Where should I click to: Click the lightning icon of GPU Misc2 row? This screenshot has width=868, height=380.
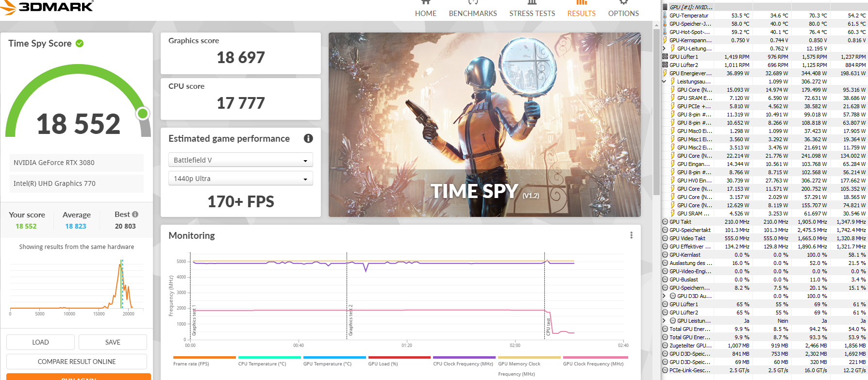[673, 148]
